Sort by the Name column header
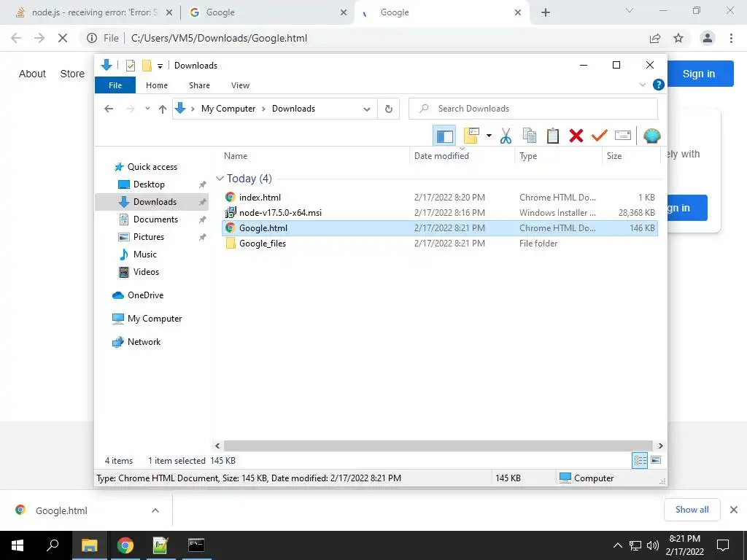Viewport: 747px width, 560px height. 314,156
